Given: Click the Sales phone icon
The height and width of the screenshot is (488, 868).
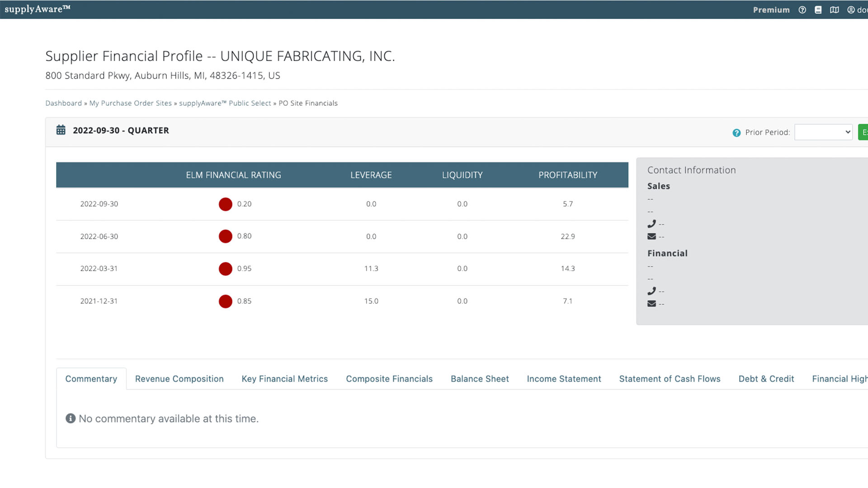Looking at the screenshot, I should (651, 224).
